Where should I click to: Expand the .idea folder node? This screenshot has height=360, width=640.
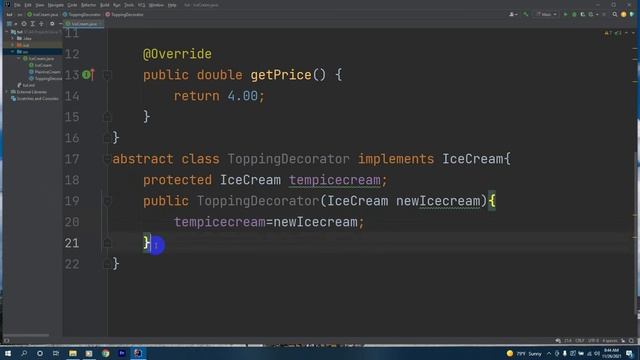13,38
